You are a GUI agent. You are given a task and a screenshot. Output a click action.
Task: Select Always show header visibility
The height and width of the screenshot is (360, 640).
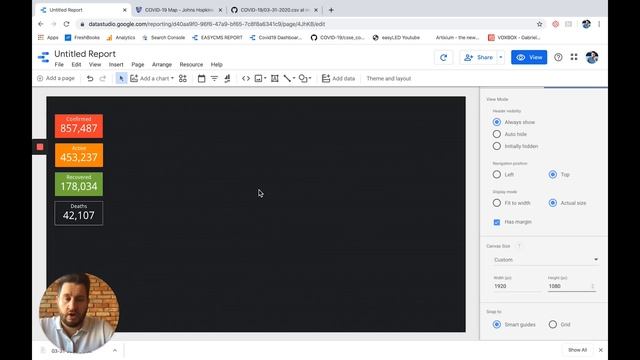(497, 122)
